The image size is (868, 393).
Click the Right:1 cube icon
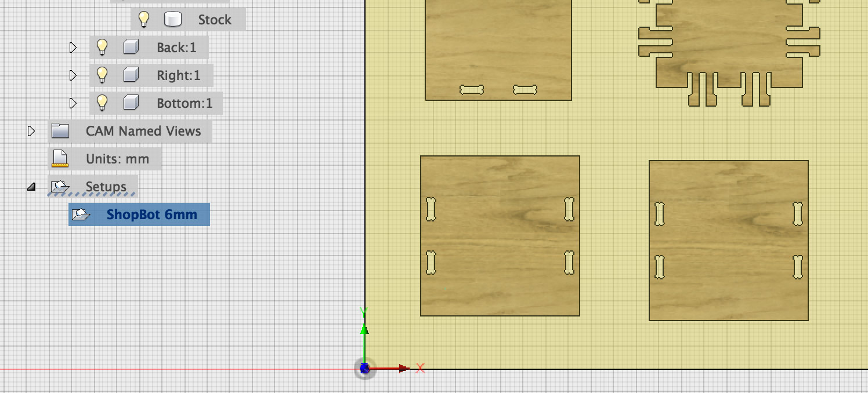[130, 75]
